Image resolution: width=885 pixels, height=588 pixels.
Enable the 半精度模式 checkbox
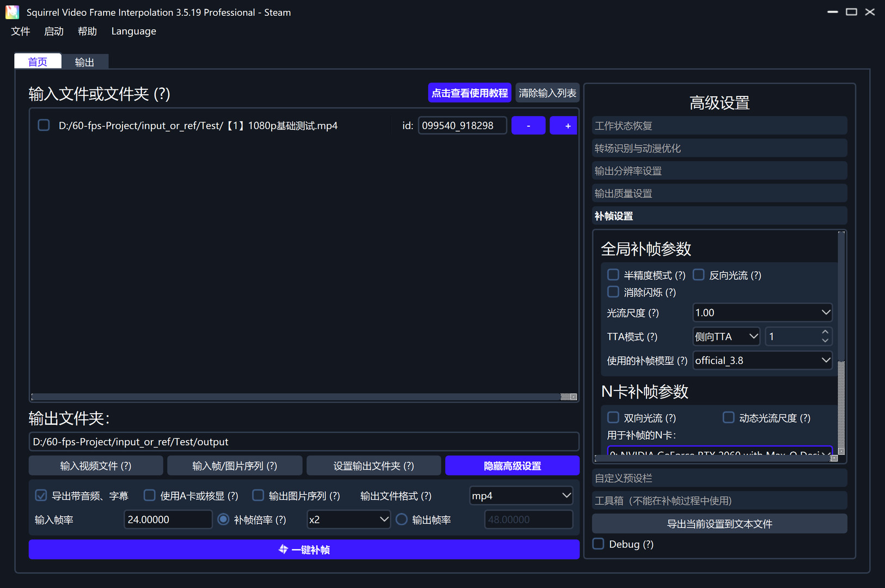click(x=613, y=275)
